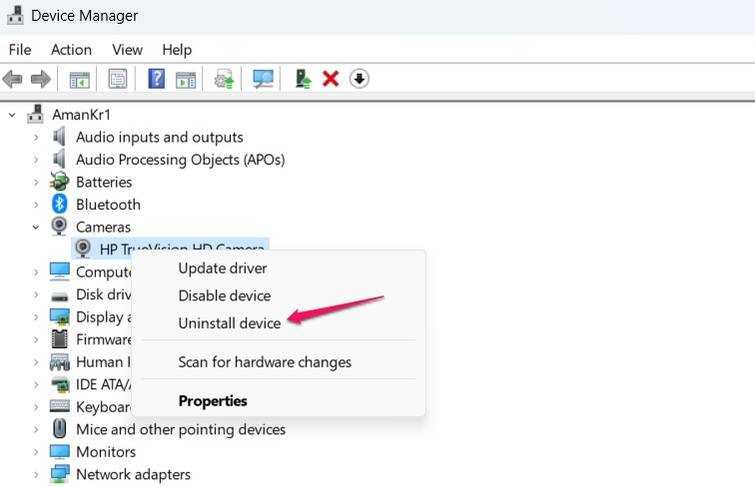Screen dimensions: 755x487
Task: Click the Back arrow toolbar icon
Action: pyautogui.click(x=13, y=79)
